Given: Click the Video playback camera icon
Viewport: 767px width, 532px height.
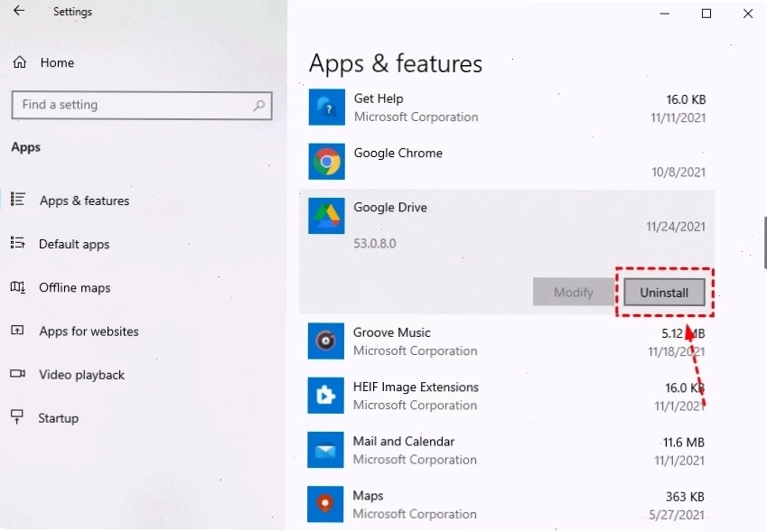Looking at the screenshot, I should (17, 374).
